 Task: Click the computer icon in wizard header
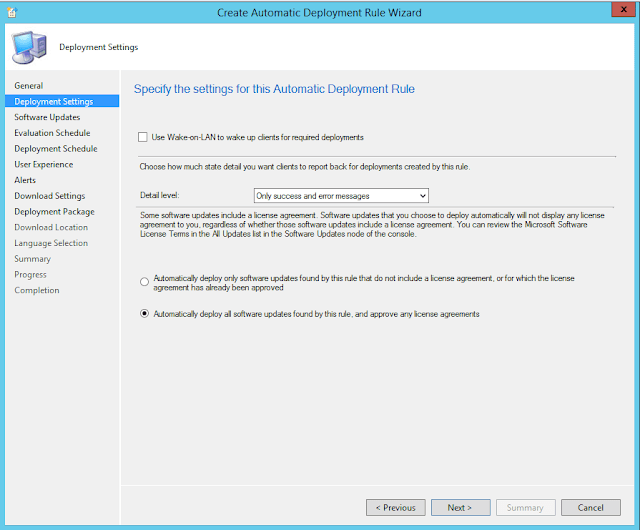pos(27,46)
